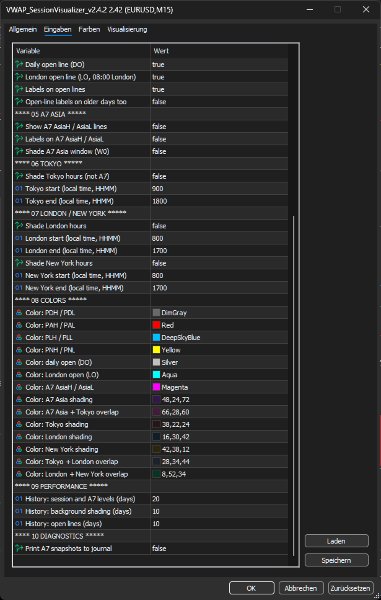Click the color icon beside Color: daily open (DO)
The width and height of the screenshot is (381, 600).
[19, 362]
